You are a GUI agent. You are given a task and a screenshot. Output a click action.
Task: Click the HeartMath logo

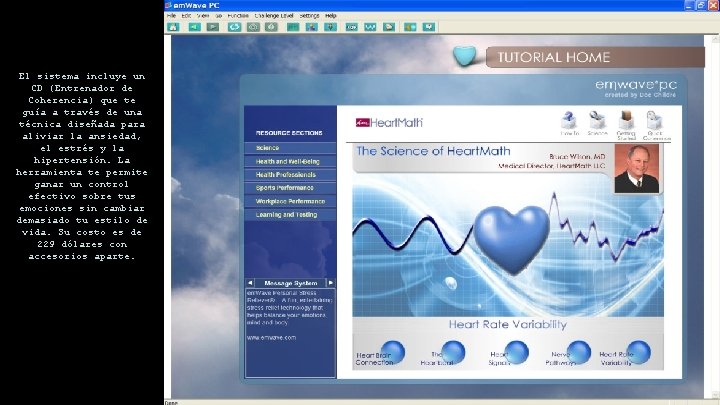(x=389, y=123)
